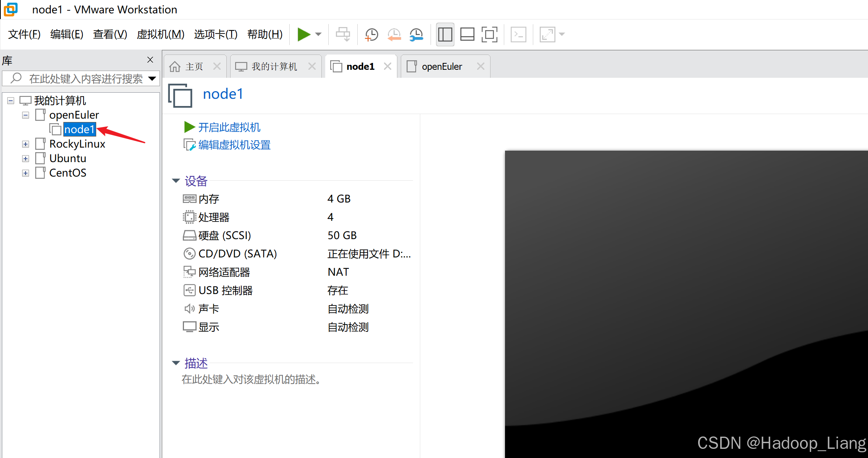Click send Ctrl+Alt+Del toolbar icon
This screenshot has height=458, width=868.
(342, 34)
